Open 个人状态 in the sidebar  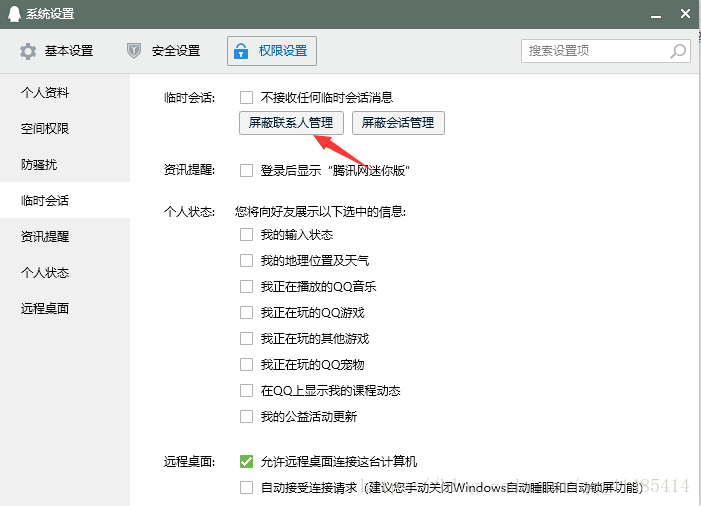pos(65,272)
